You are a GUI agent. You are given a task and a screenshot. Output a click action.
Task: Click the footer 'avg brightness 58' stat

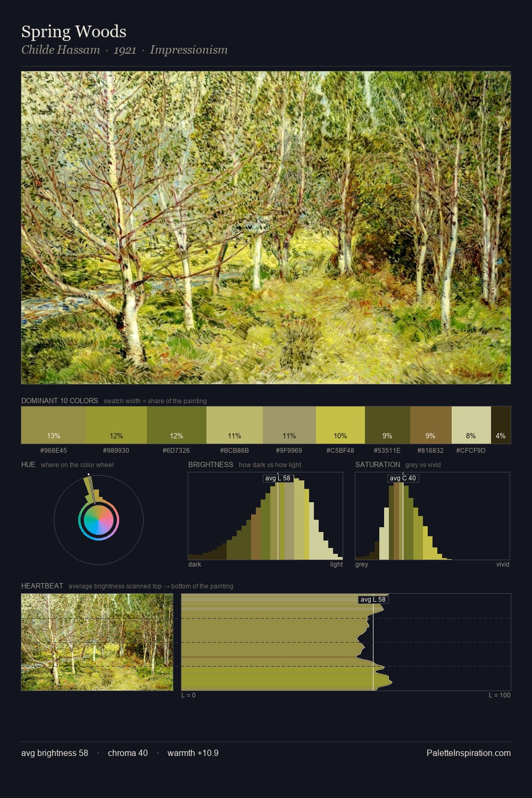55,753
